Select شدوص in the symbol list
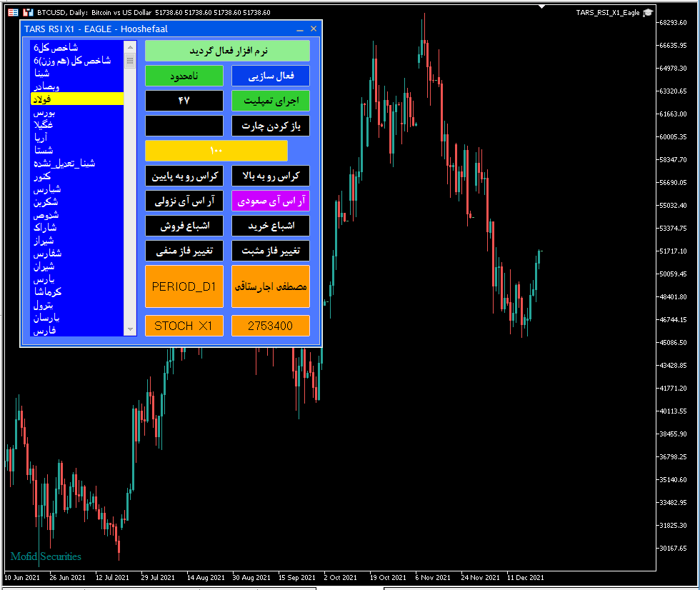 77,215
